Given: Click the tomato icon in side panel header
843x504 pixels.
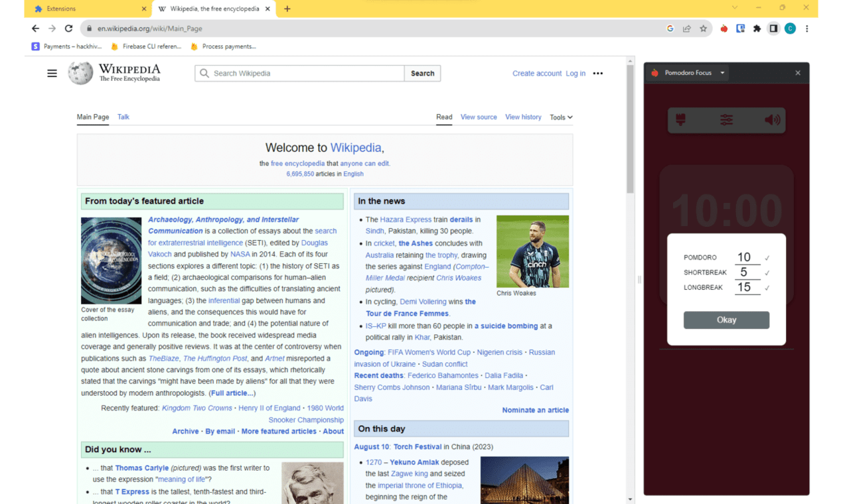Looking at the screenshot, I should pyautogui.click(x=654, y=73).
